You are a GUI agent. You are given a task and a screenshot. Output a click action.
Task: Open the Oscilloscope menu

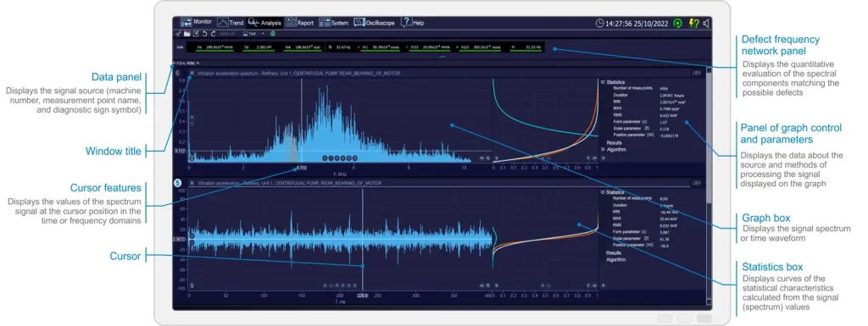(374, 23)
